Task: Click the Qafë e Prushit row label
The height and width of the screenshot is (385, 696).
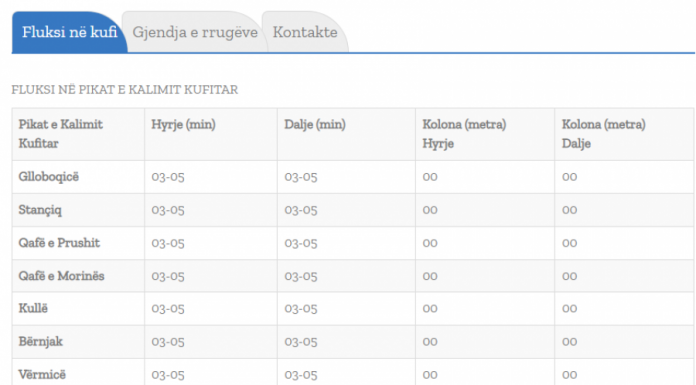Action: [x=59, y=243]
